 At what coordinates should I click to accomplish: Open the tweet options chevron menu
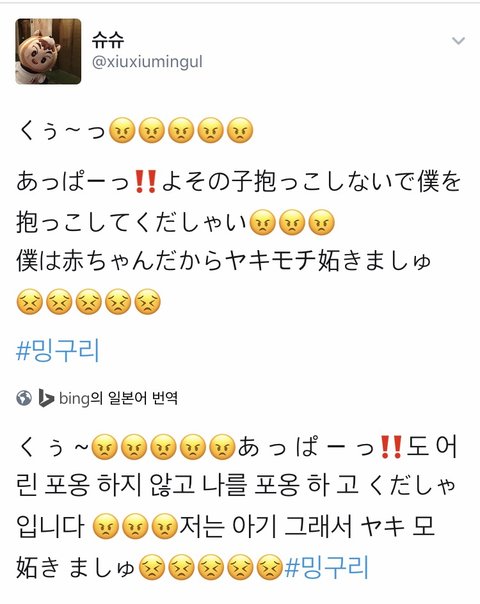(458, 40)
